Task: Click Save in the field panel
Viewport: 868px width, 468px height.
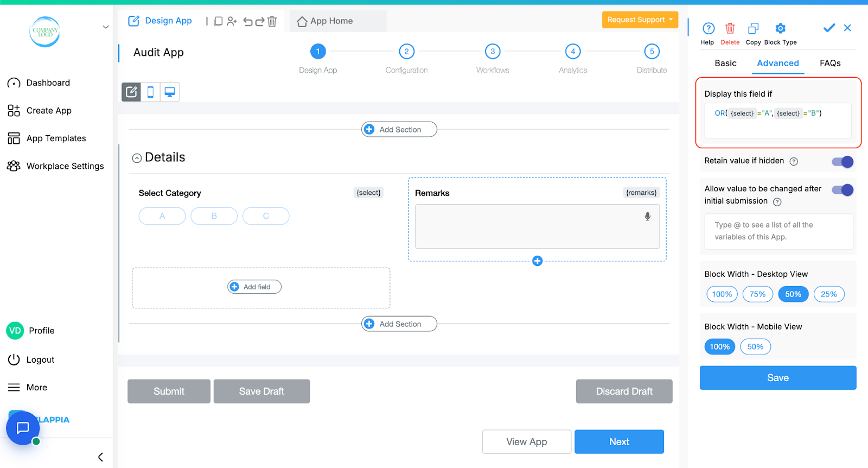Action: tap(777, 378)
